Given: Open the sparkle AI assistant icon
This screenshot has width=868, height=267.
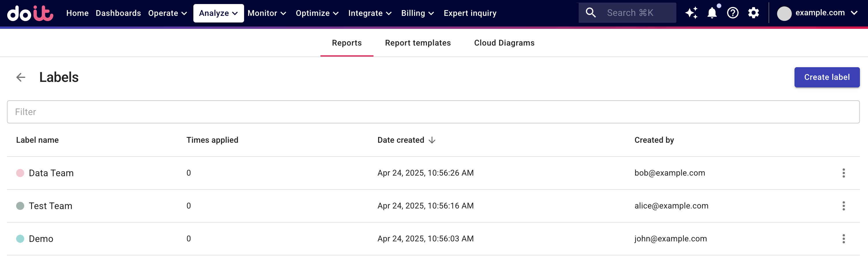Looking at the screenshot, I should (691, 13).
